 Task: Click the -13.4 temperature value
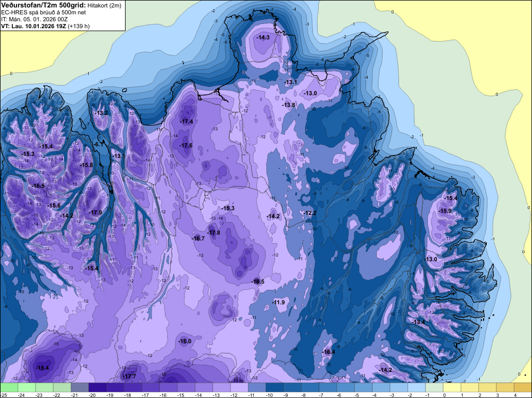pyautogui.click(x=418, y=322)
